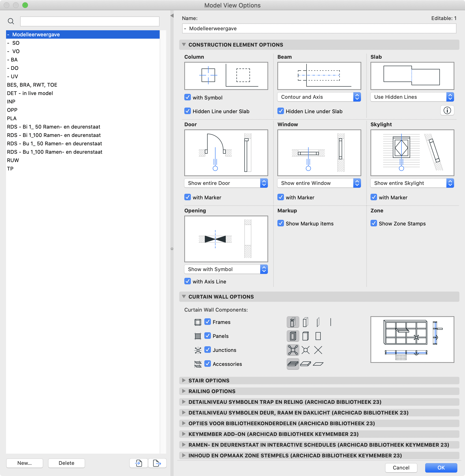The height and width of the screenshot is (476, 465).
Task: Uncheck curtain wall Junctions checkbox
Action: pos(207,350)
